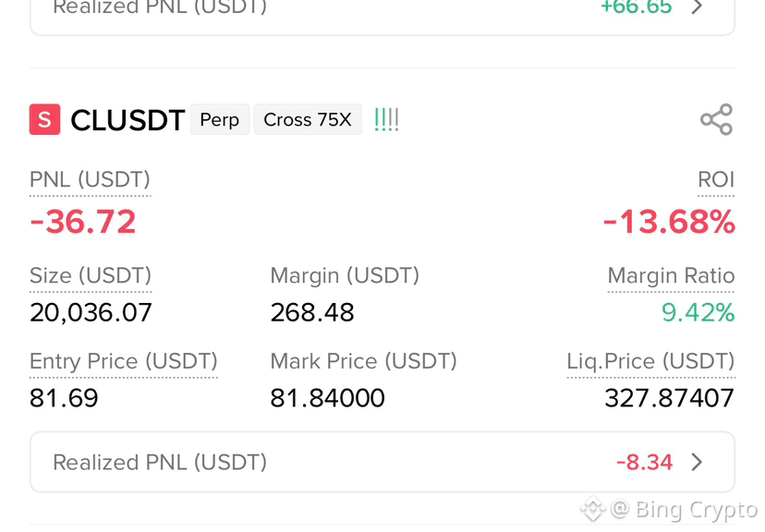The height and width of the screenshot is (532, 765).
Task: Tap the ROI label
Action: pyautogui.click(x=716, y=179)
